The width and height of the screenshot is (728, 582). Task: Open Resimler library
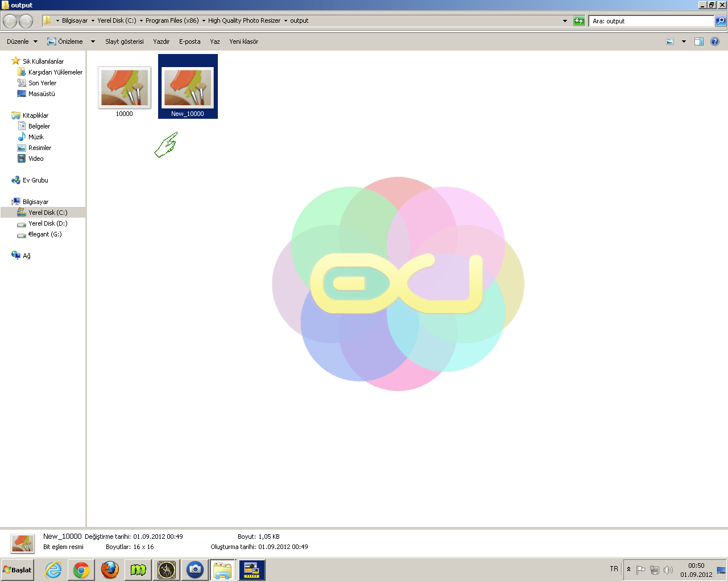tap(40, 148)
